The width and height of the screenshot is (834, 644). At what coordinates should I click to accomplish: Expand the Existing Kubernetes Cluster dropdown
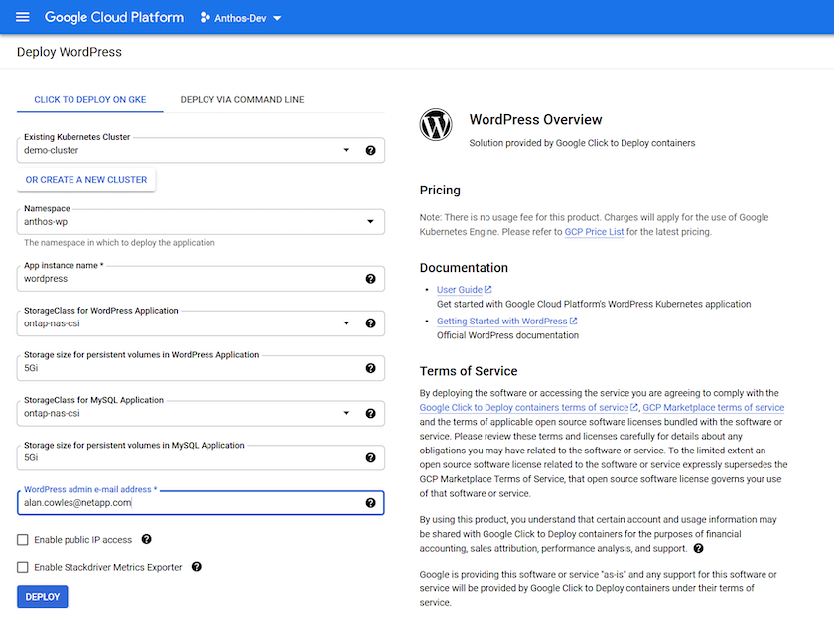click(x=347, y=151)
